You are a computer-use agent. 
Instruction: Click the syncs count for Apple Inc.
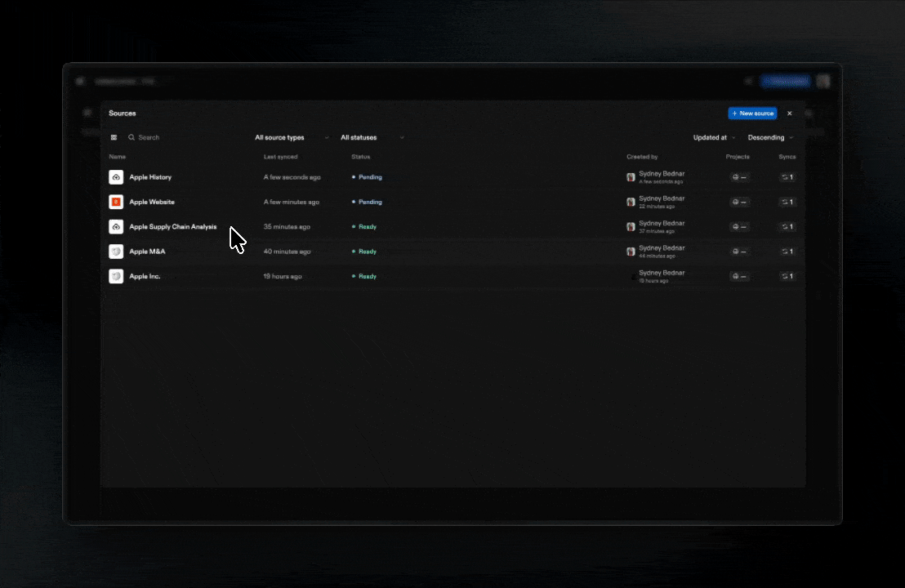point(787,276)
